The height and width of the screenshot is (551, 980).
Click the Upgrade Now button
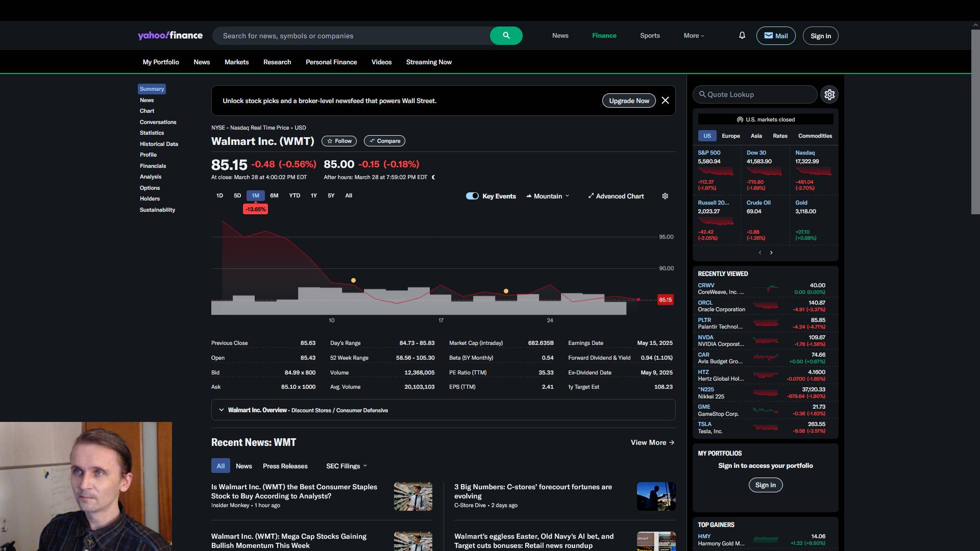pyautogui.click(x=629, y=101)
